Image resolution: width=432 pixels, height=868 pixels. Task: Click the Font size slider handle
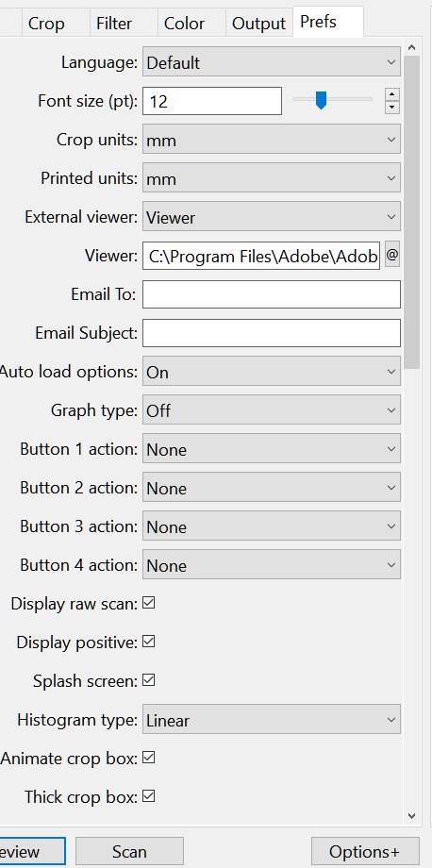coord(321,101)
